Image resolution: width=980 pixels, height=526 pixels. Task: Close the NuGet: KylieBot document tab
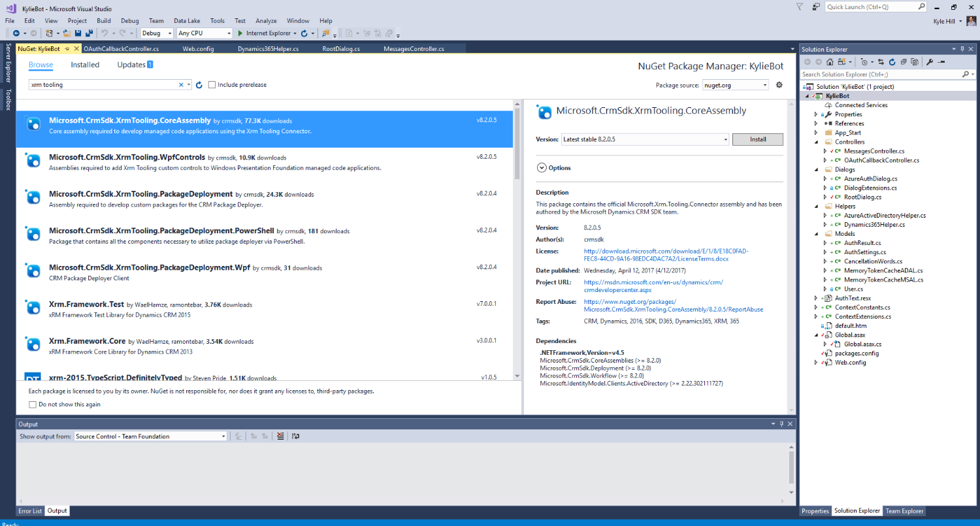[x=76, y=48]
